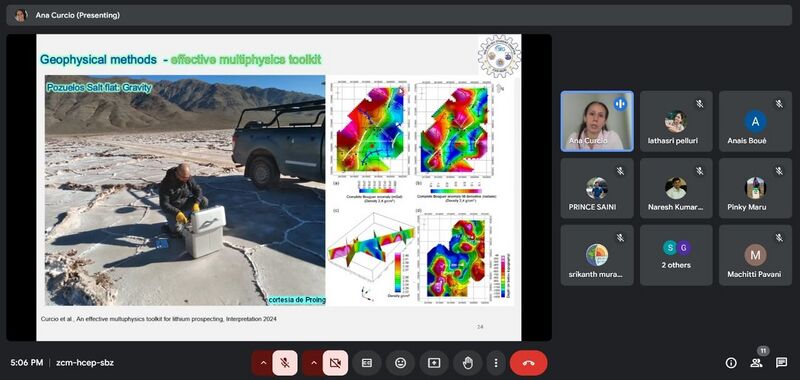Toggle closed captions button

pos(367,363)
